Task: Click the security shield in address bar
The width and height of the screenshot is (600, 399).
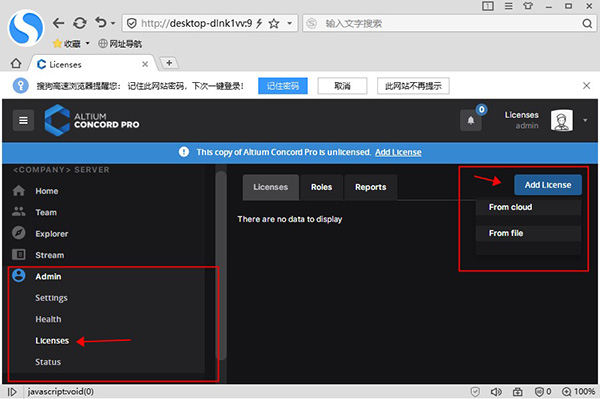Action: 132,24
